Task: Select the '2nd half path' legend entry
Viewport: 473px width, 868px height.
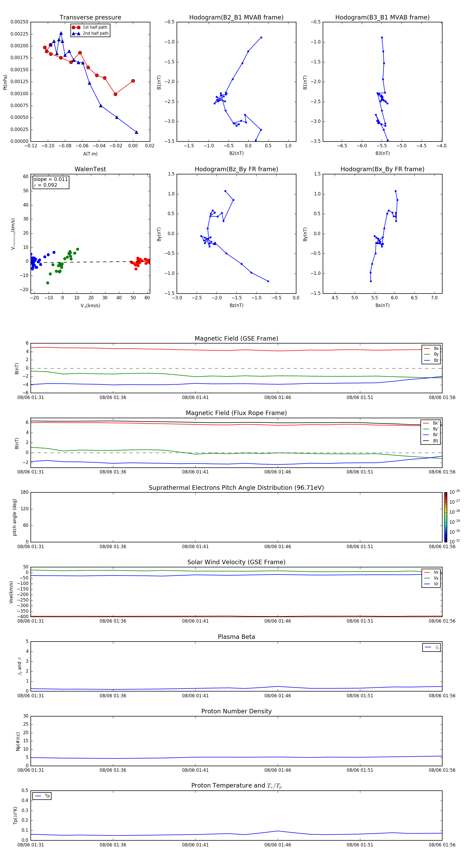Action: point(90,33)
